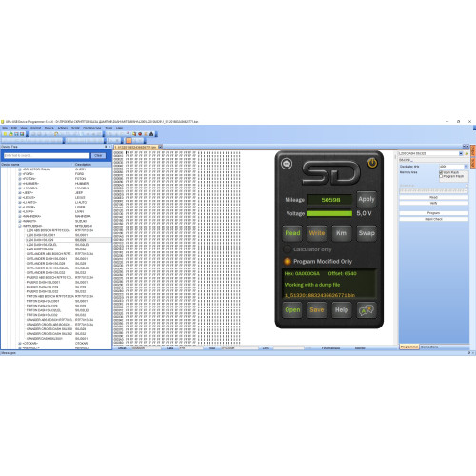Collapse the MITSUBISHI tree node

(20, 226)
